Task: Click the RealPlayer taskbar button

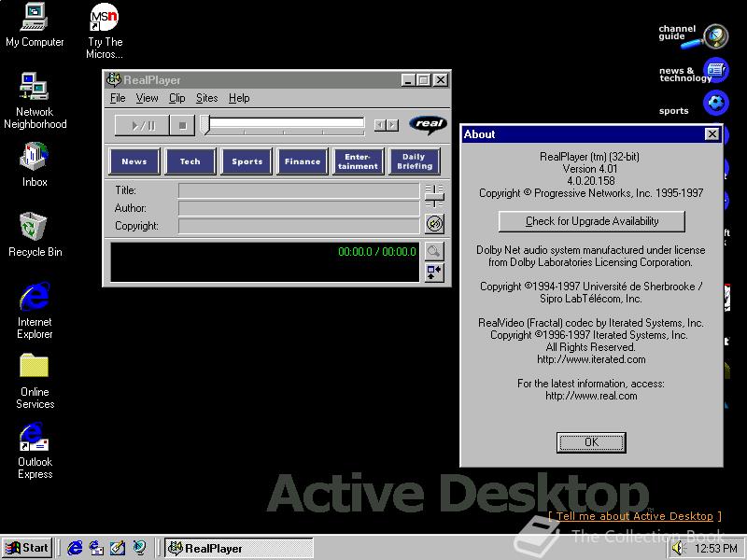Action: click(x=239, y=548)
